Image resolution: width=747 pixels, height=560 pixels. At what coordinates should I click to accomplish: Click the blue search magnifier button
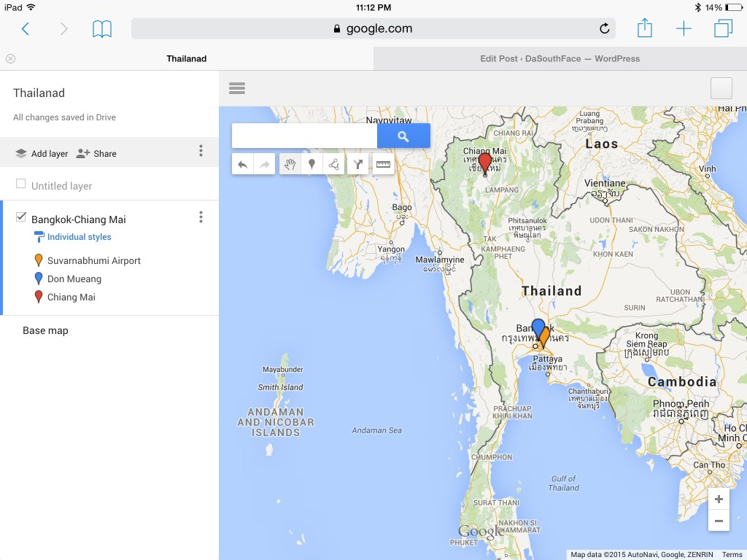pos(403,136)
